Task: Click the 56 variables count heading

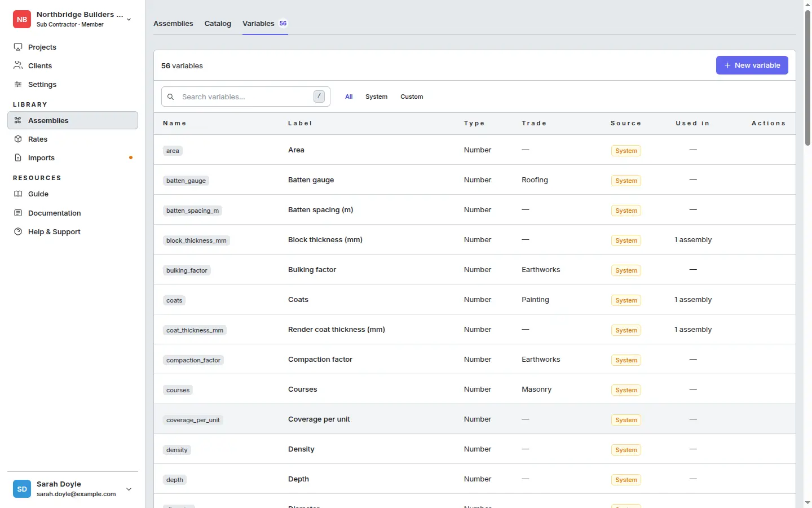Action: pyautogui.click(x=182, y=65)
